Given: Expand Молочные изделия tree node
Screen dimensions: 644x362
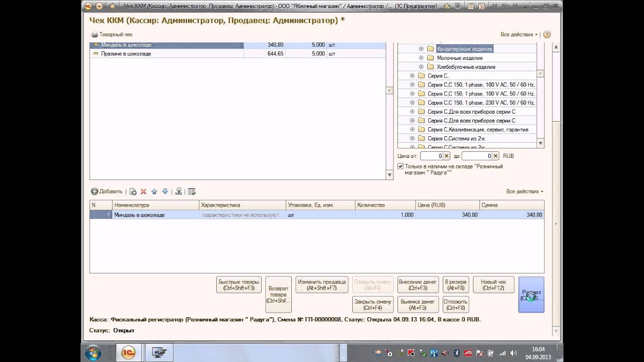Looking at the screenshot, I should 422,58.
